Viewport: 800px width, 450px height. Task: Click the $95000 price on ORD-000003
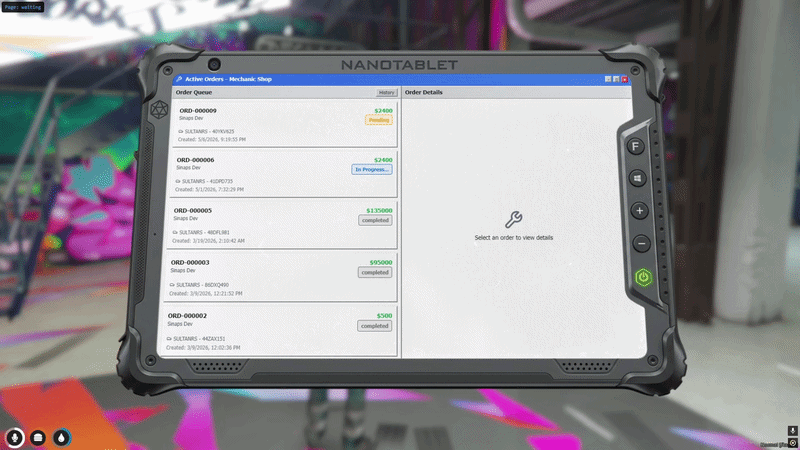pos(381,262)
